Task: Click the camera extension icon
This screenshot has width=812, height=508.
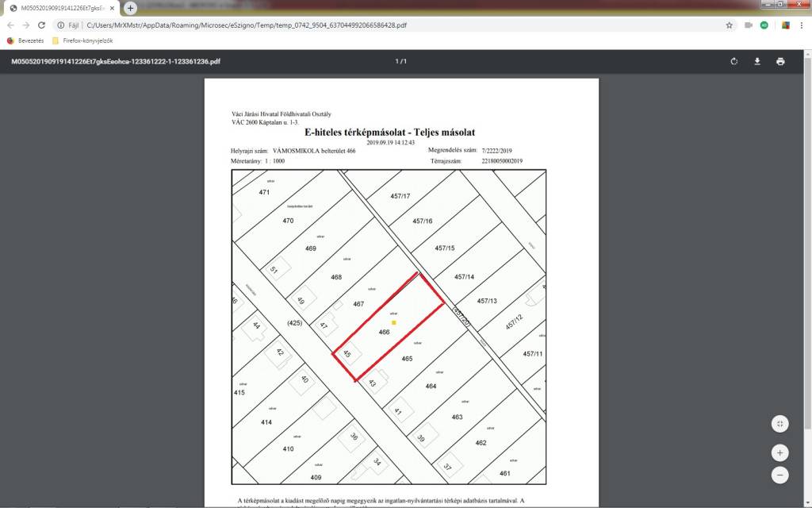Action: (x=749, y=25)
